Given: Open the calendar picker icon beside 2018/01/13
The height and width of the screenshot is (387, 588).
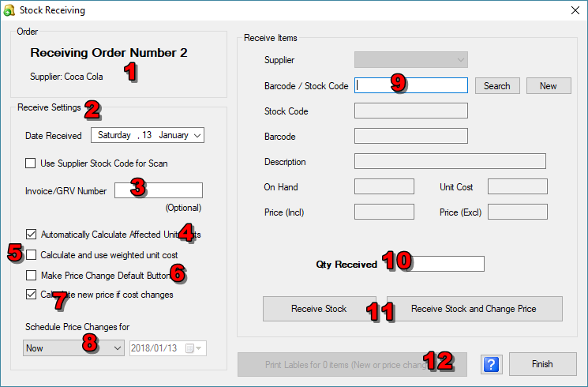Looking at the screenshot, I should tap(192, 348).
